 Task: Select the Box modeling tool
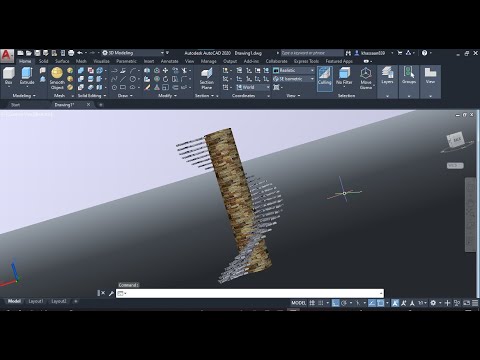(9, 76)
